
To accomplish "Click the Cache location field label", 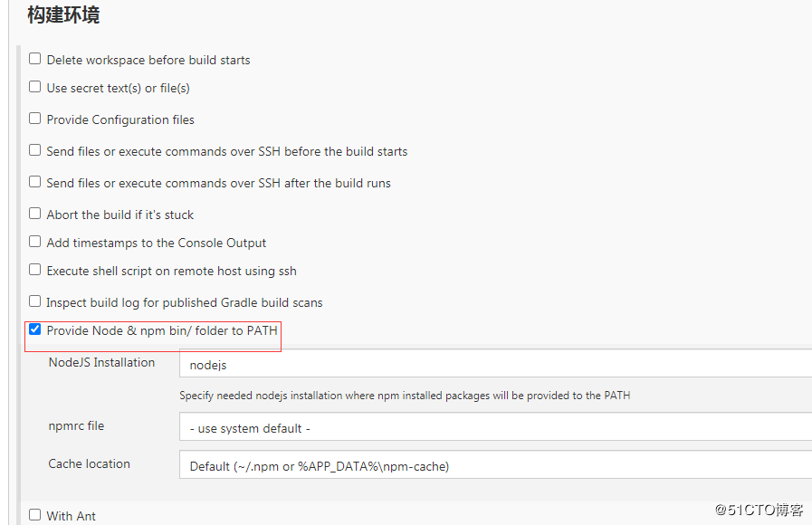I will click(x=89, y=463).
